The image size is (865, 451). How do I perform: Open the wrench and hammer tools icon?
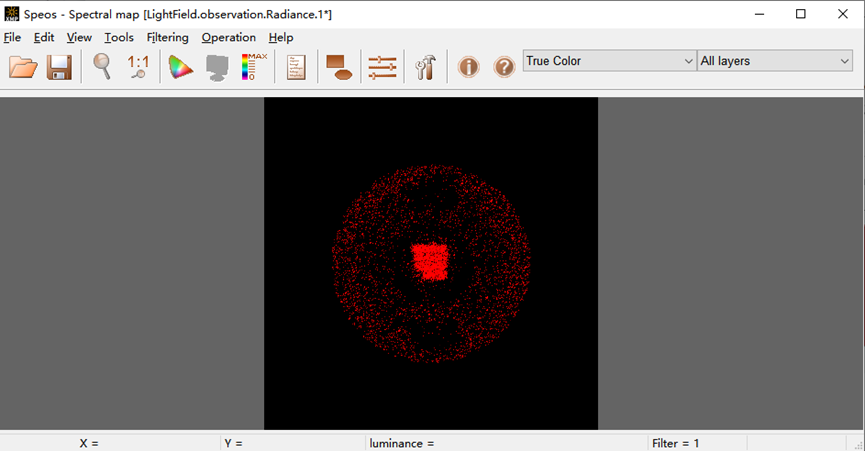[x=425, y=67]
